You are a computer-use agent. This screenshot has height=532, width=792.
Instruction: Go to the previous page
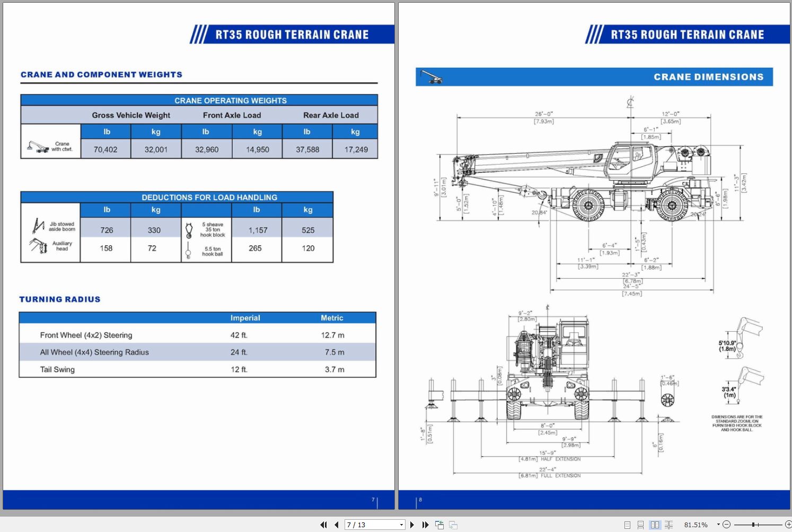point(337,525)
